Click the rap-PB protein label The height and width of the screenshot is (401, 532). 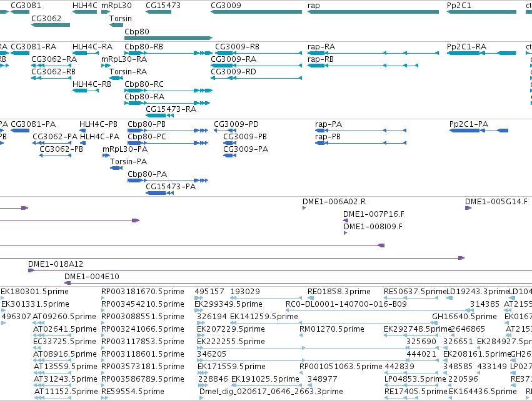click(x=328, y=137)
